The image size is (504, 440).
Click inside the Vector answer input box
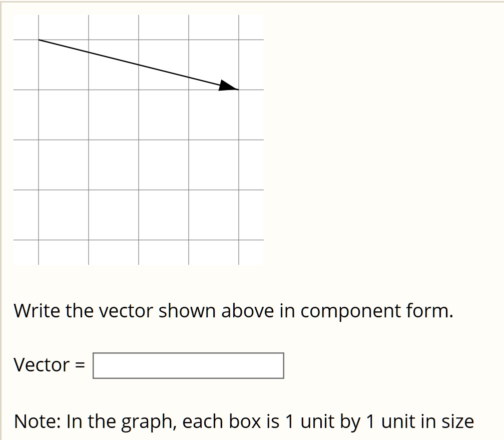point(188,365)
